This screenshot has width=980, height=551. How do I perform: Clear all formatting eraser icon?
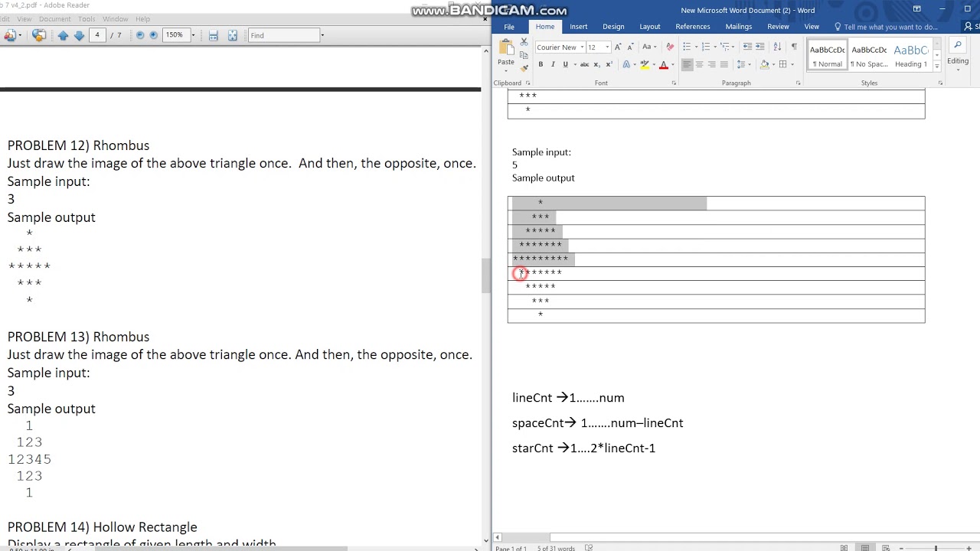pos(670,47)
